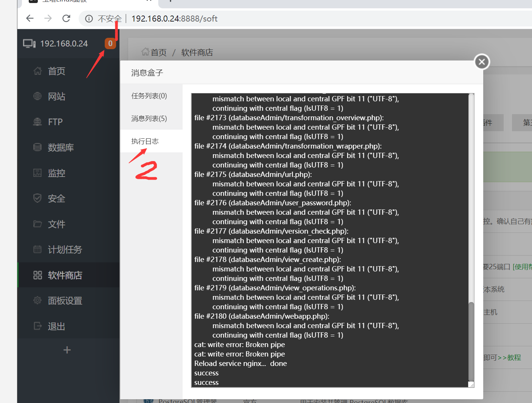The image size is (532, 403).
Task: Select FTP in the sidebar menu
Action: [x=55, y=122]
